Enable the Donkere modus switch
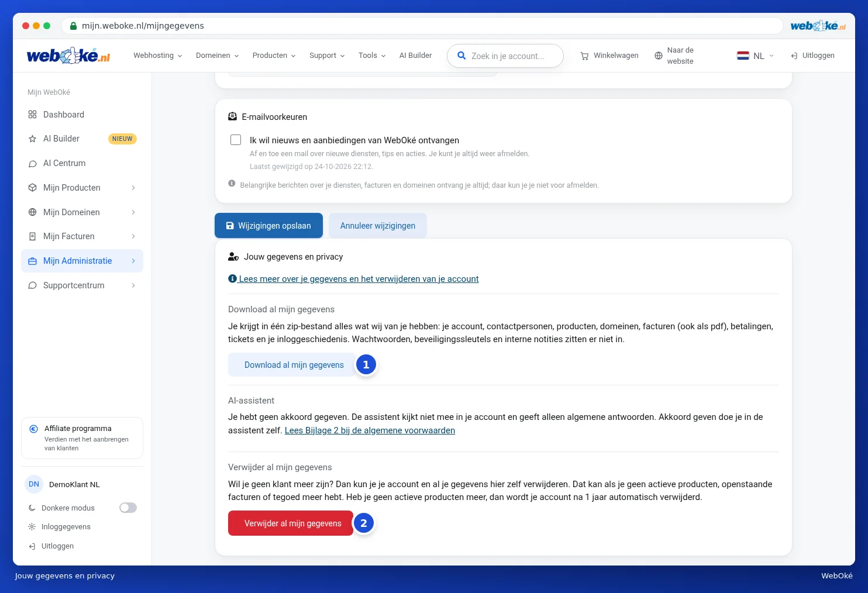This screenshot has width=868, height=593. tap(128, 508)
